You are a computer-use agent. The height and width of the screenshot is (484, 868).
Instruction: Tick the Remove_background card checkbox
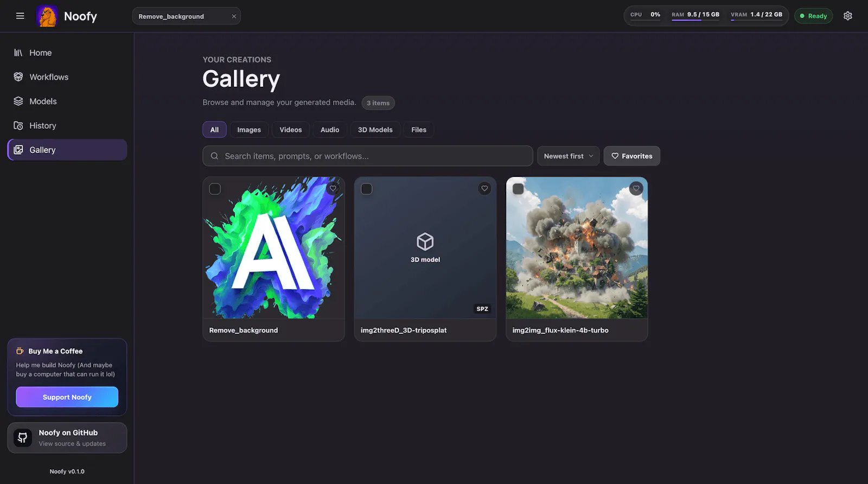[215, 189]
